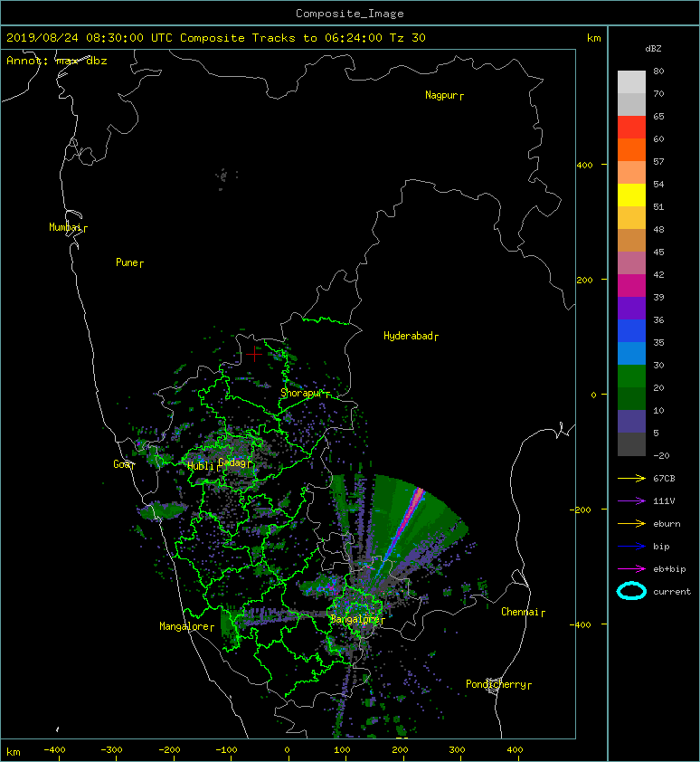
Task: Click the Chennai city label
Action: point(523,613)
